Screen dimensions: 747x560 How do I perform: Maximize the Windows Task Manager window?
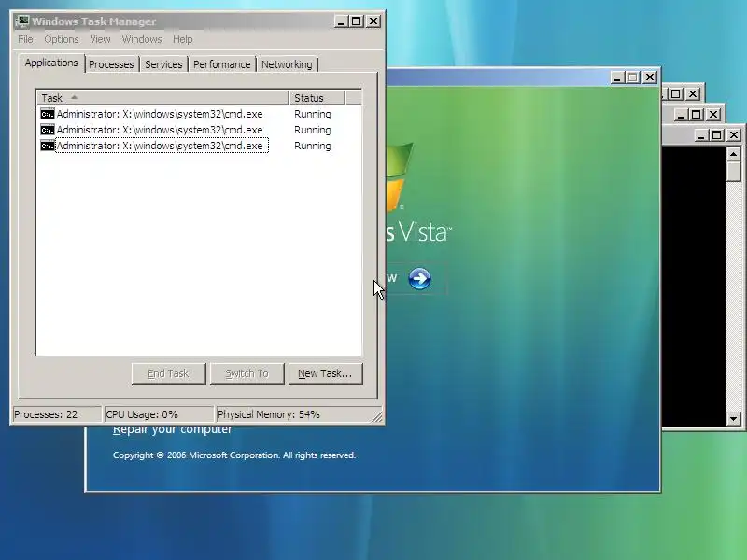(357, 21)
